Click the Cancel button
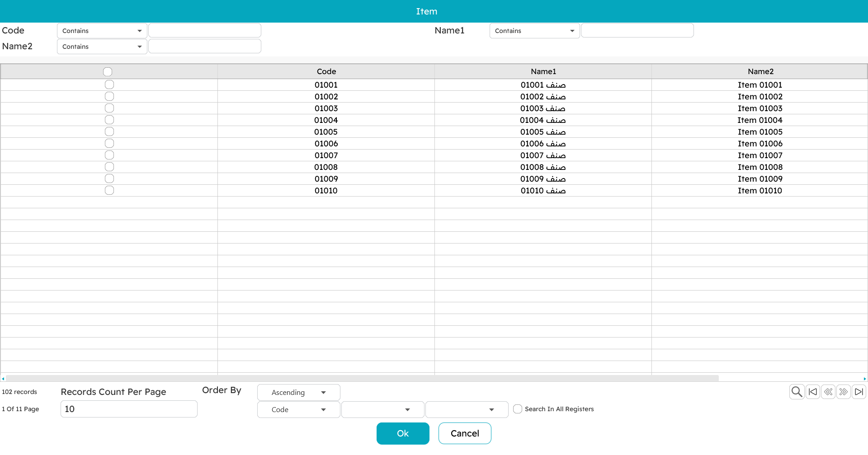868x455 pixels. pyautogui.click(x=465, y=433)
